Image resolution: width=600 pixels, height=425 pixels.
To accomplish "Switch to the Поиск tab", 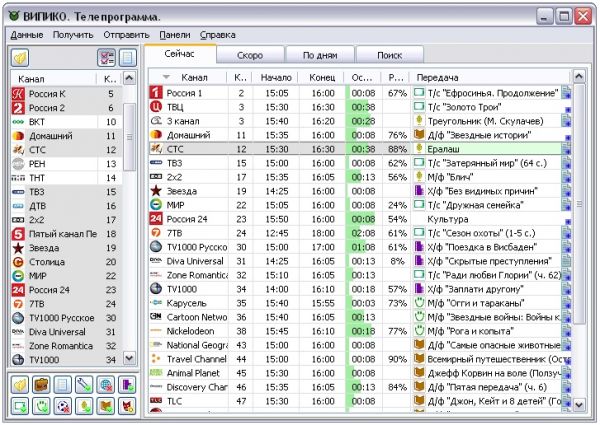I will click(x=390, y=55).
